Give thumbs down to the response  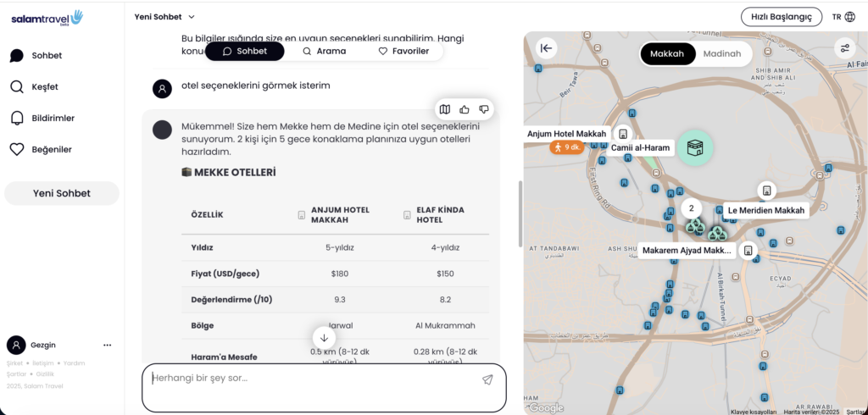coord(484,109)
